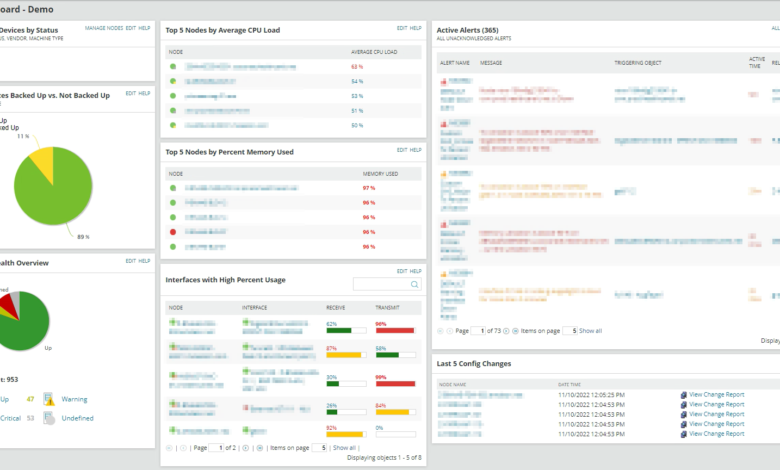Click status icon for the 53 % CPU node
The width and height of the screenshot is (780, 470).
pyautogui.click(x=173, y=95)
